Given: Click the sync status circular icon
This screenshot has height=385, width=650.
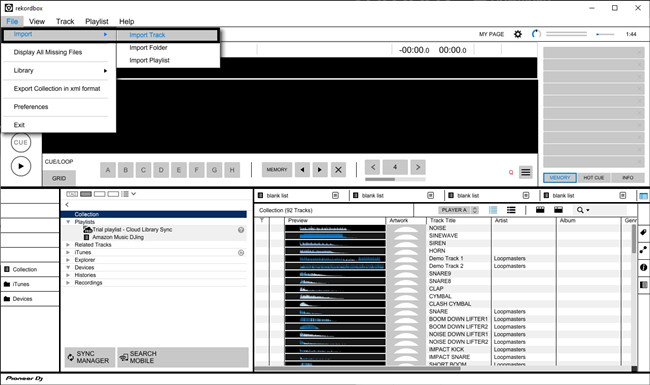Looking at the screenshot, I should point(536,34).
